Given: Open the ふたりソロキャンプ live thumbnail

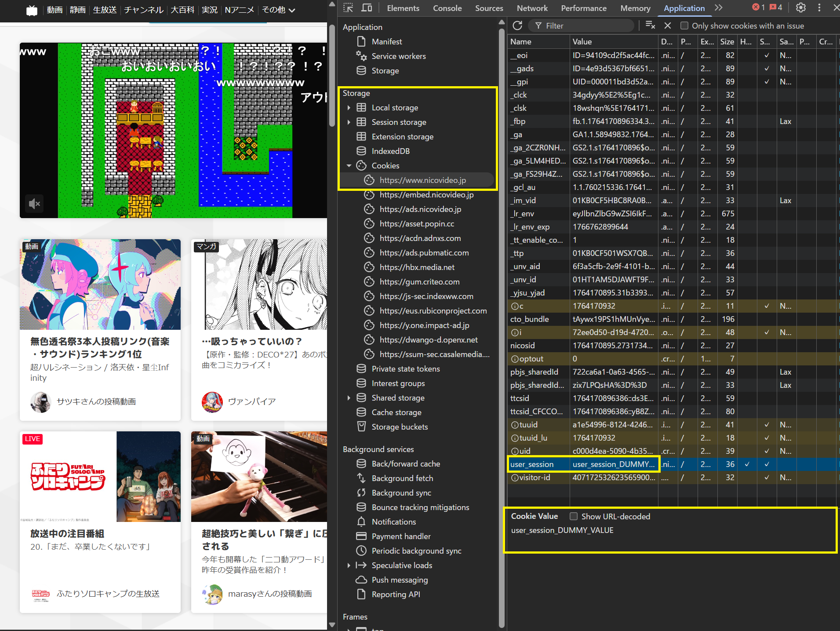Looking at the screenshot, I should click(x=100, y=476).
